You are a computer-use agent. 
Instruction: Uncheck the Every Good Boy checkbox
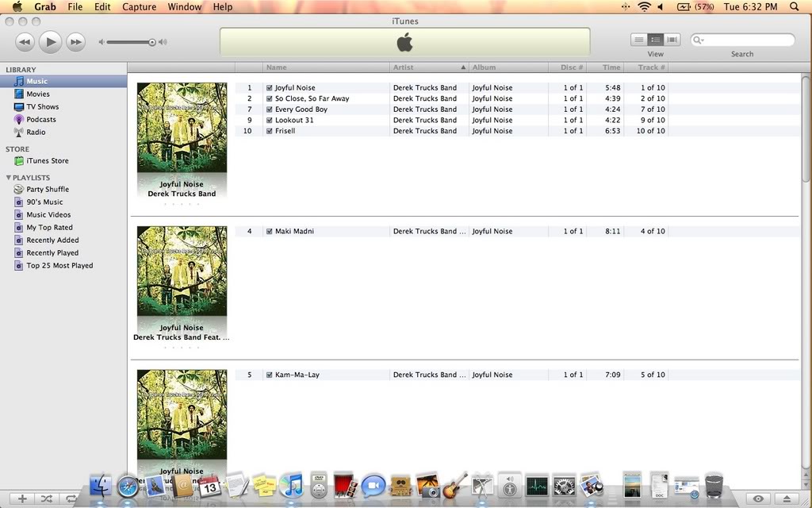(270, 110)
